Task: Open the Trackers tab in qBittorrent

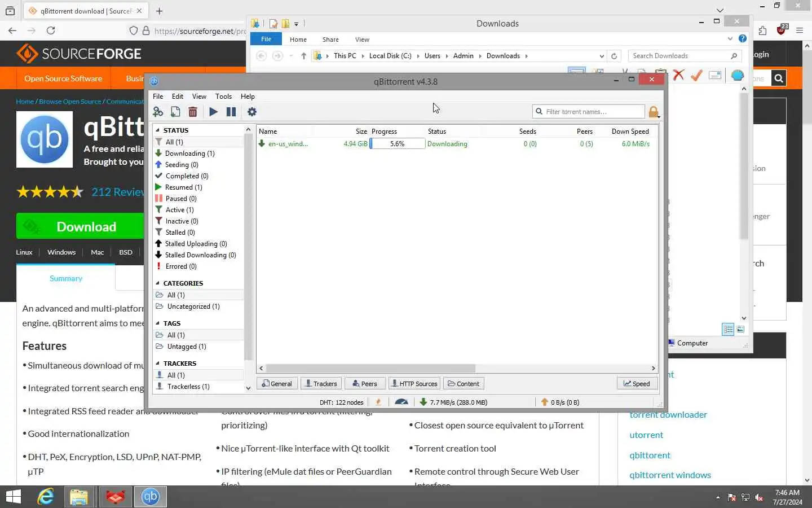Action: click(320, 383)
